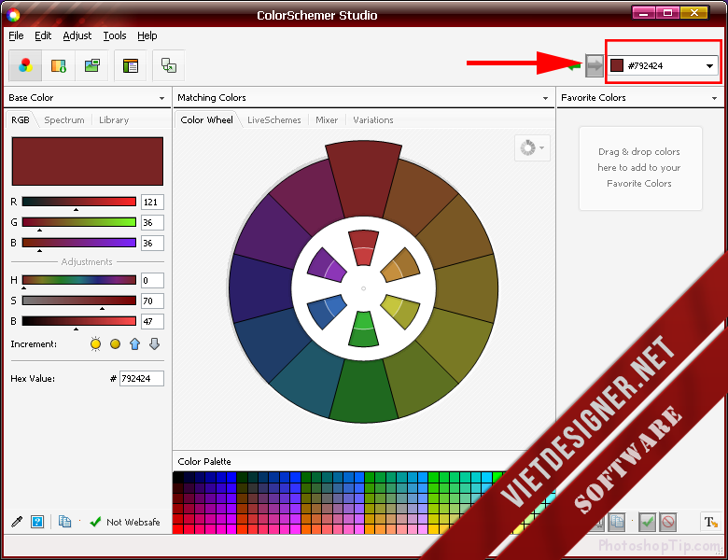Switch to the Library tab

pyautogui.click(x=114, y=119)
